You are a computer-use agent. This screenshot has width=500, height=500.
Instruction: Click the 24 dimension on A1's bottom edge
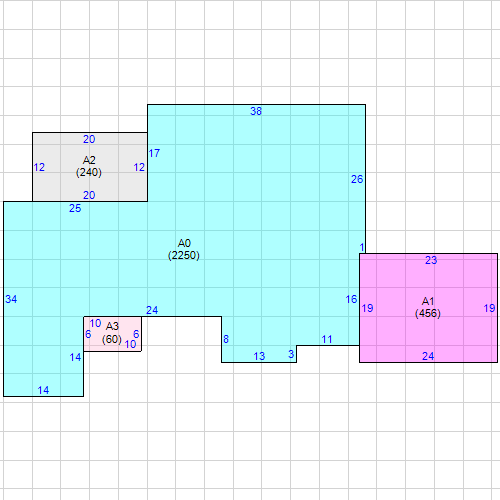pyautogui.click(x=428, y=356)
